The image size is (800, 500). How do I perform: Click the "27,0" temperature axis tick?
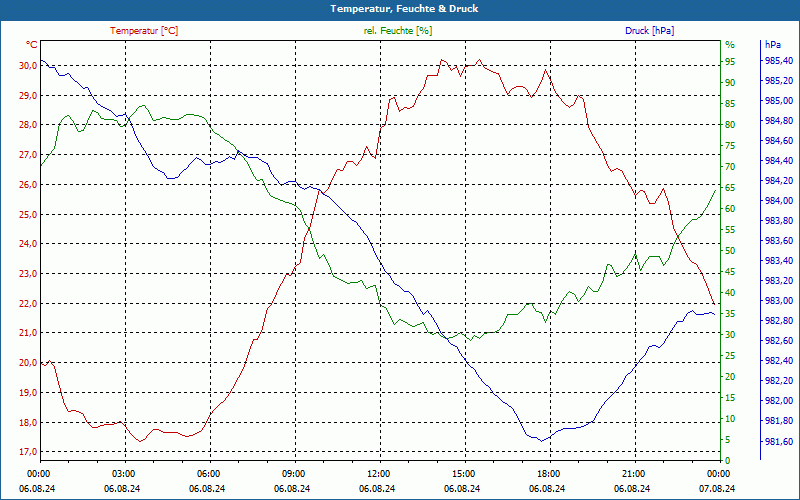point(28,155)
